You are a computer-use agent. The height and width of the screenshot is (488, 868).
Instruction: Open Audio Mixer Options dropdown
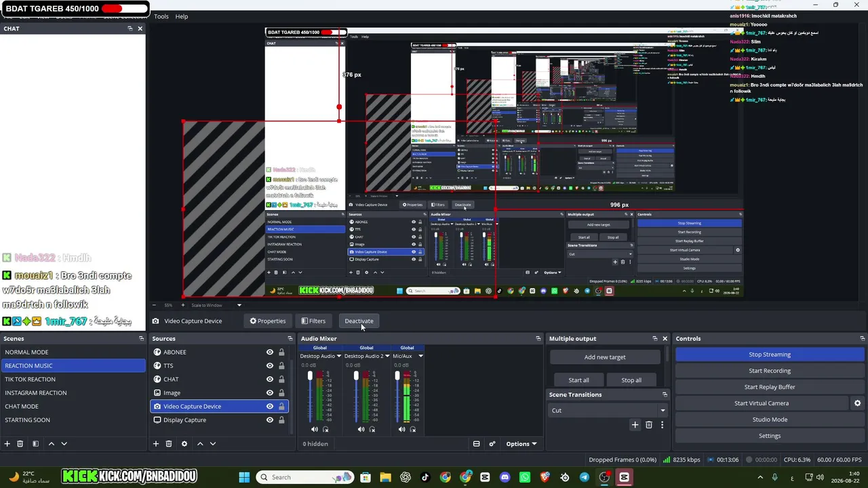(x=521, y=444)
